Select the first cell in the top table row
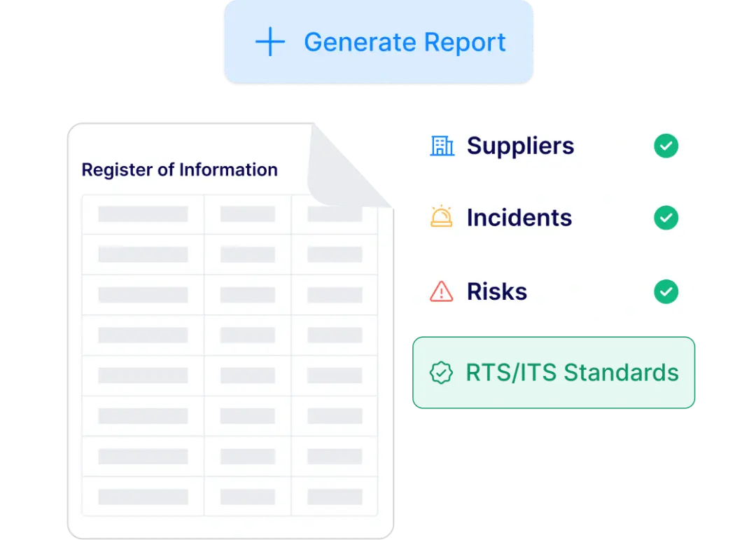 (x=143, y=214)
